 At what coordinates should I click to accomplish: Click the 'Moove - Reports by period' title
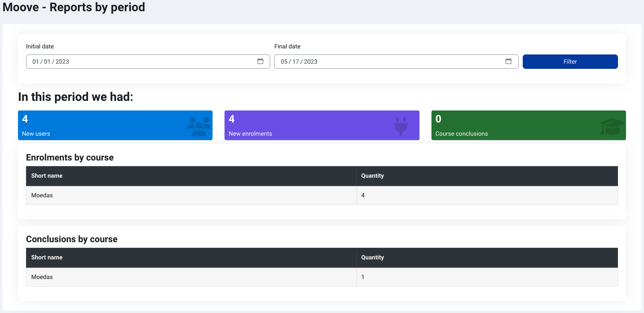click(x=74, y=7)
